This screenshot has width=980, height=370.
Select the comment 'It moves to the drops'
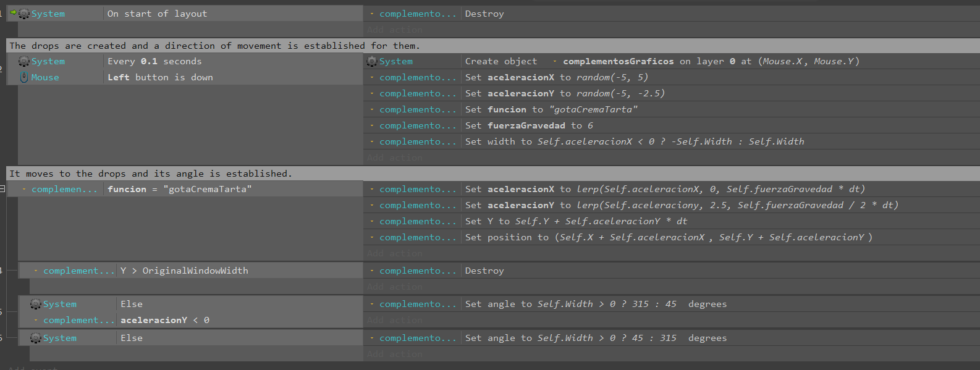493,174
